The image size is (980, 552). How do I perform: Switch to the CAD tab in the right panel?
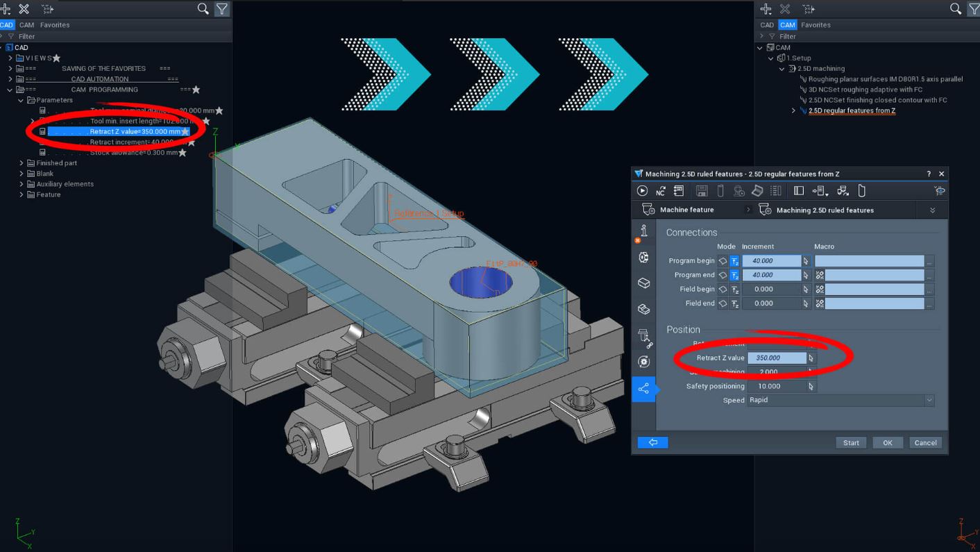(766, 24)
